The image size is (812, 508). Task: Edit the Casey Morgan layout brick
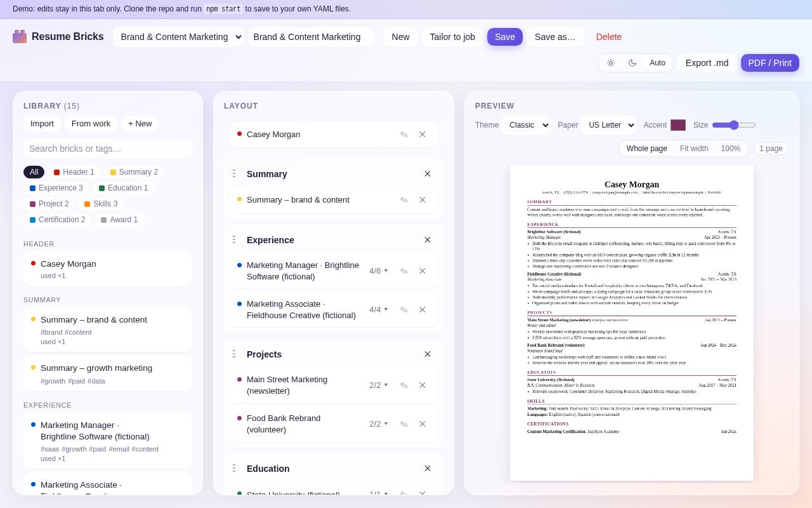[404, 135]
